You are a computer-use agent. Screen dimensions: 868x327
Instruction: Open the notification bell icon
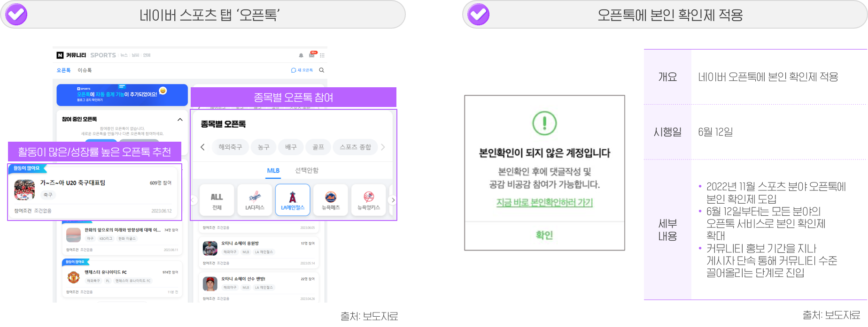coord(301,55)
